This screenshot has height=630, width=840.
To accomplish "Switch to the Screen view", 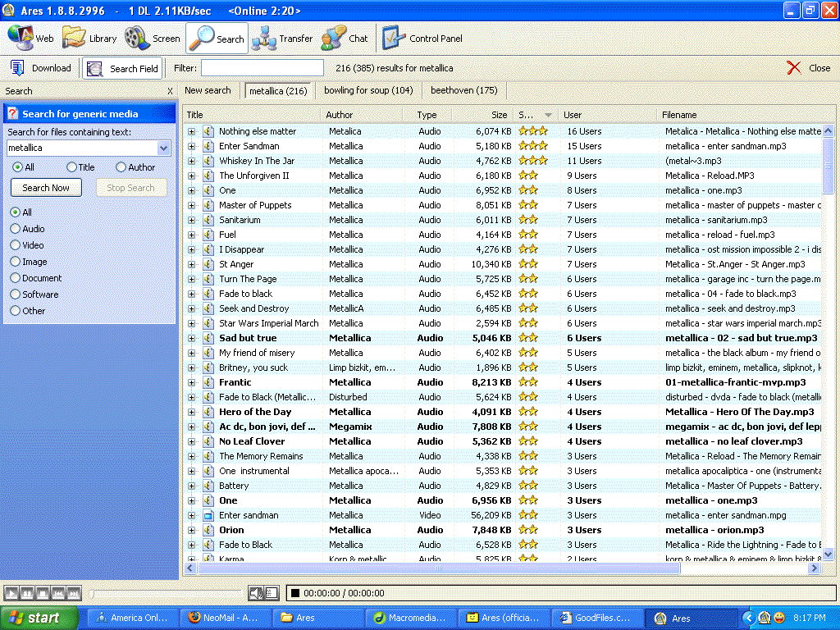I will tap(153, 38).
